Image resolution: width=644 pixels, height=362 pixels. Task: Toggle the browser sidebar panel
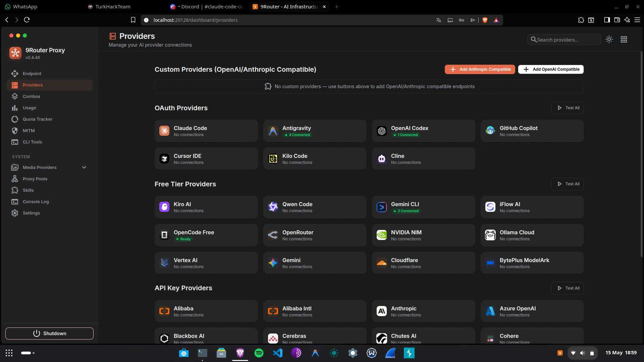(607, 20)
